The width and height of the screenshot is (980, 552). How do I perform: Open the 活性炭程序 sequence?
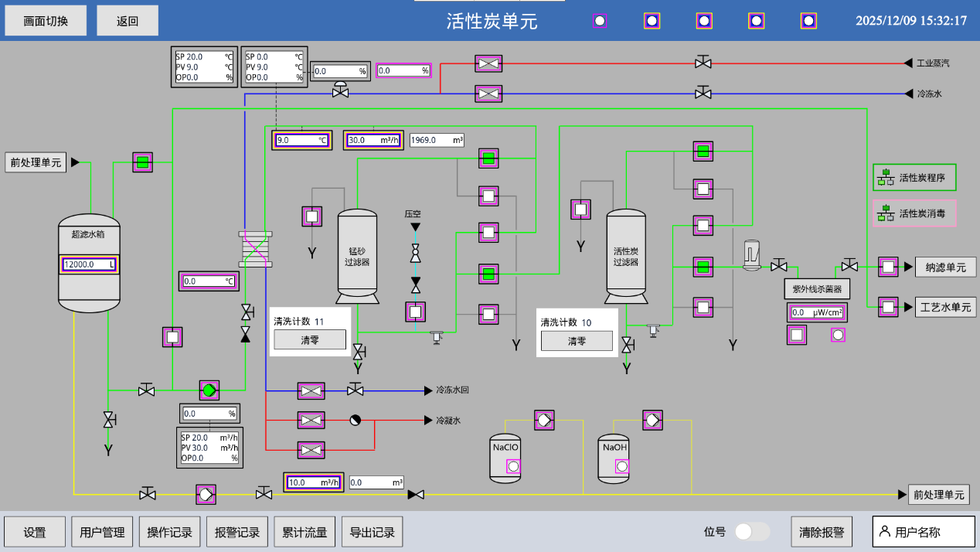tap(914, 178)
